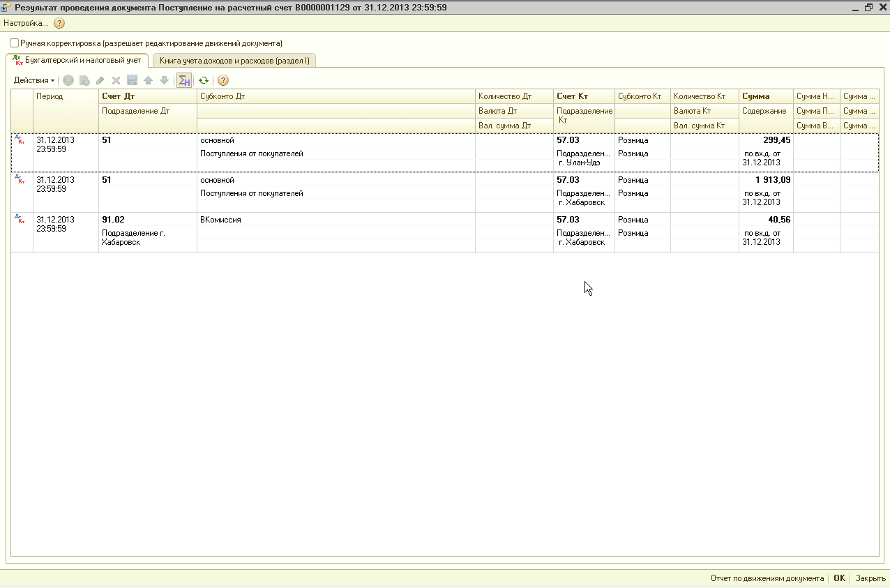Open the Настройка... menu
The width and height of the screenshot is (890, 588).
(x=25, y=23)
